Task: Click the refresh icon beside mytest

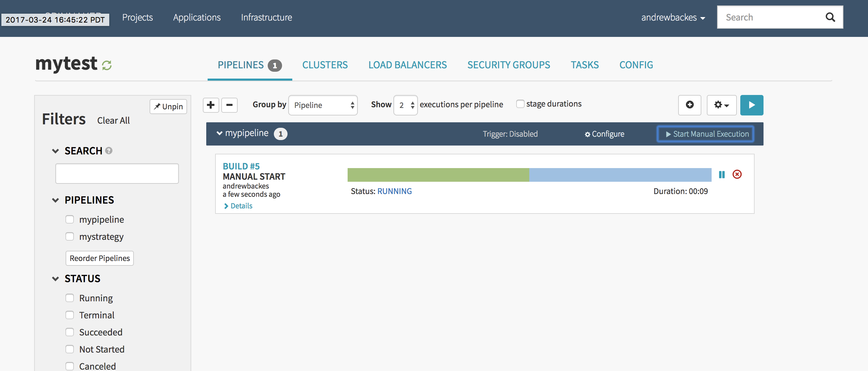Action: (x=107, y=65)
